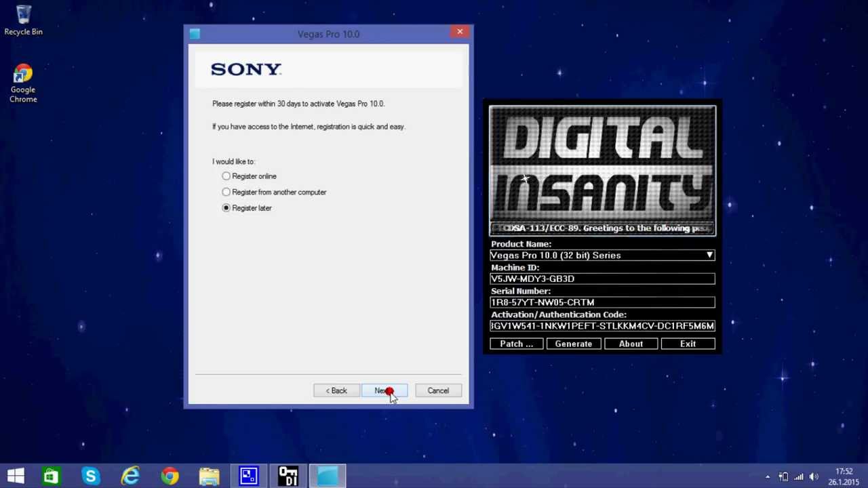Click the Activation/Authentication Code field
This screenshot has width=868, height=488.
click(x=602, y=326)
